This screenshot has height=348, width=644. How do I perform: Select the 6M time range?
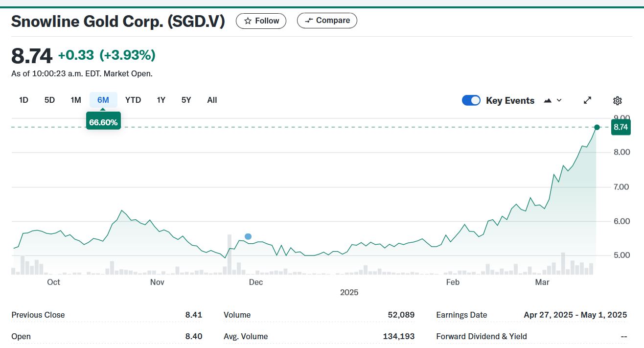tap(103, 100)
